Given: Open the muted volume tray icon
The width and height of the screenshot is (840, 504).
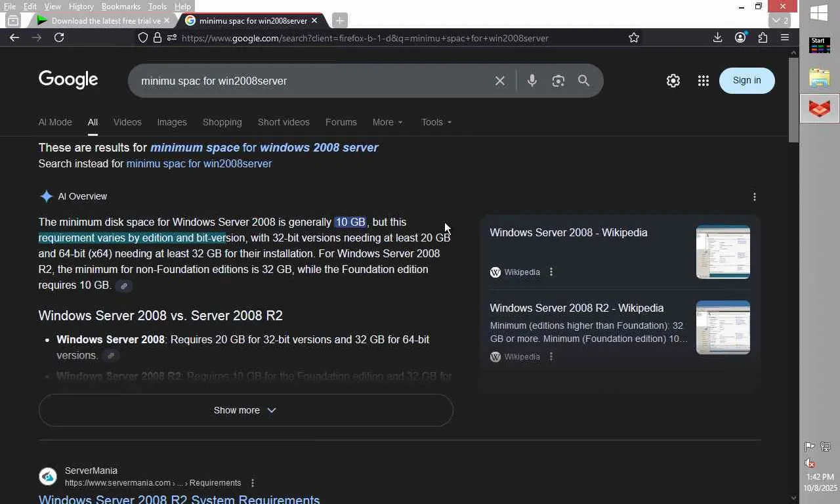Looking at the screenshot, I should pos(810,463).
